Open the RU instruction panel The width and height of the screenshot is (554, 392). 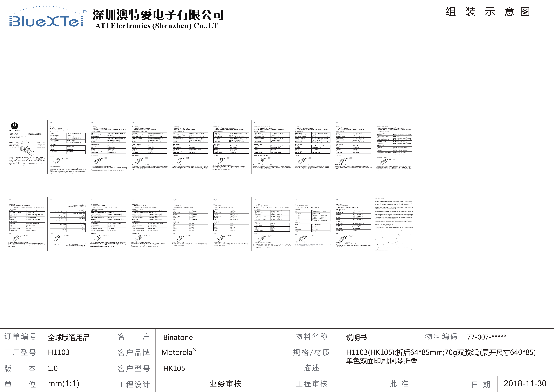click(x=109, y=224)
